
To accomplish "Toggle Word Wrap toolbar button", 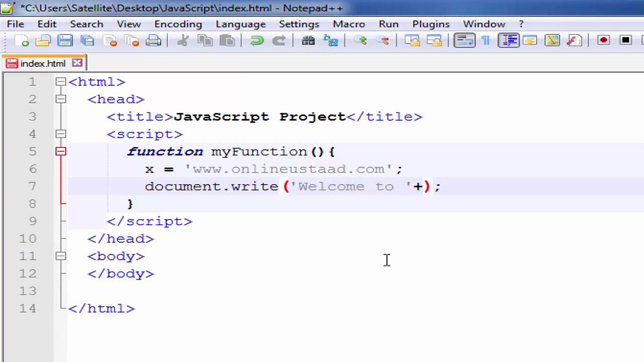I will [x=464, y=41].
